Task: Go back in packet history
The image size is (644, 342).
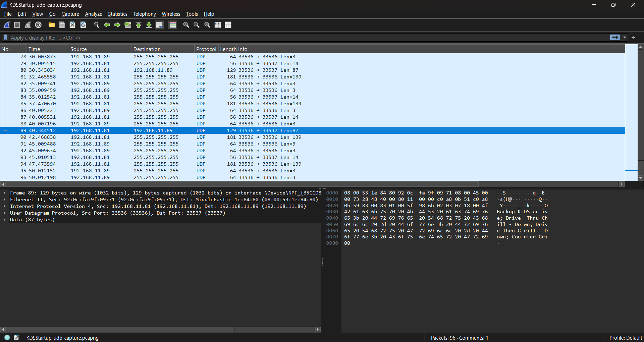Action: click(107, 25)
